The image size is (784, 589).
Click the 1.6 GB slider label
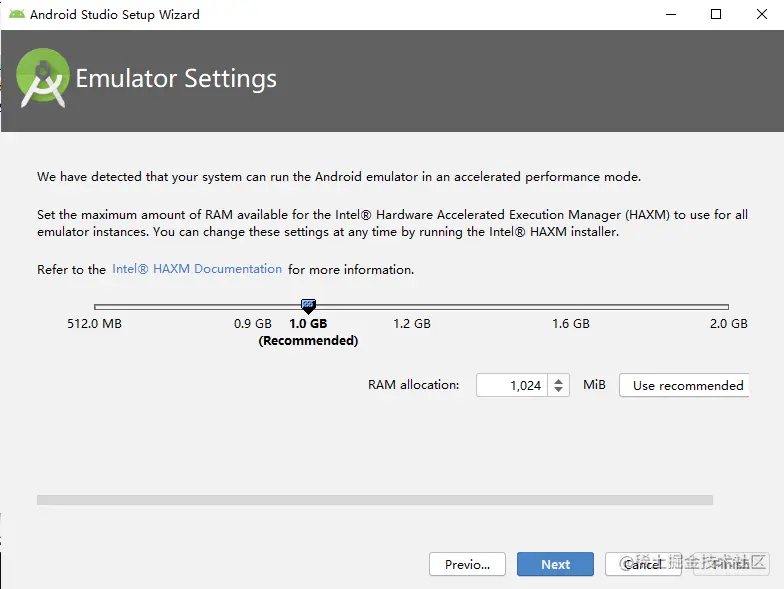(570, 324)
